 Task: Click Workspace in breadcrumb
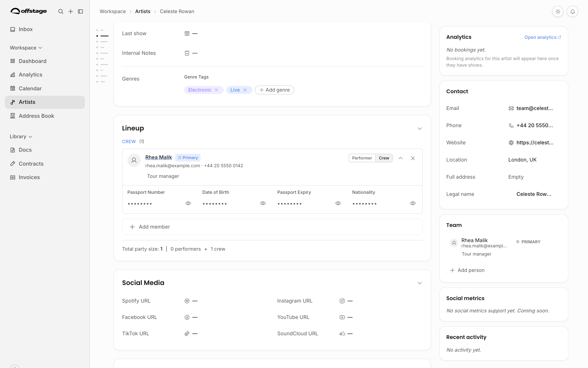point(113,11)
